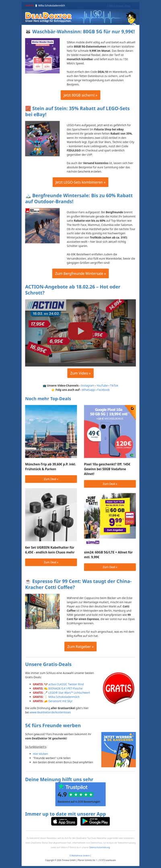Screen dimensions: 161x868
Task: Follow via the Whatsapp link
Action: pyautogui.click(x=89, y=390)
